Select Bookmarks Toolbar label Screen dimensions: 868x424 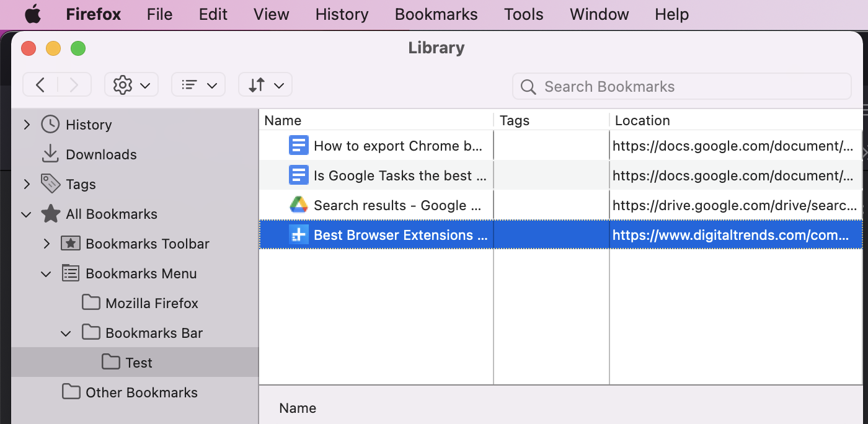(x=148, y=244)
